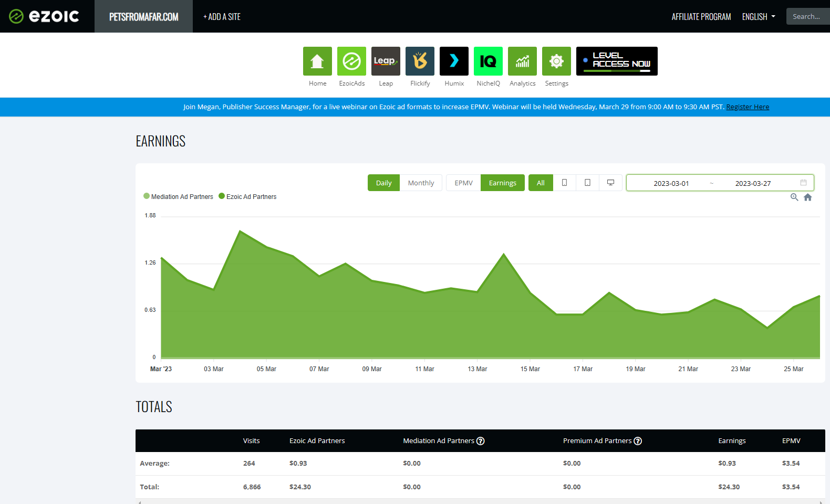Open the Settings gear icon

tap(556, 61)
